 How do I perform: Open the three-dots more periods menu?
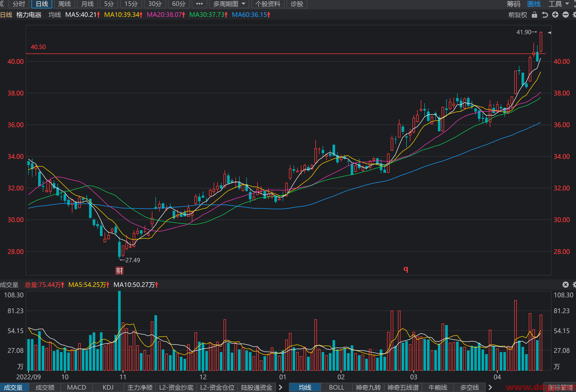[x=199, y=4]
